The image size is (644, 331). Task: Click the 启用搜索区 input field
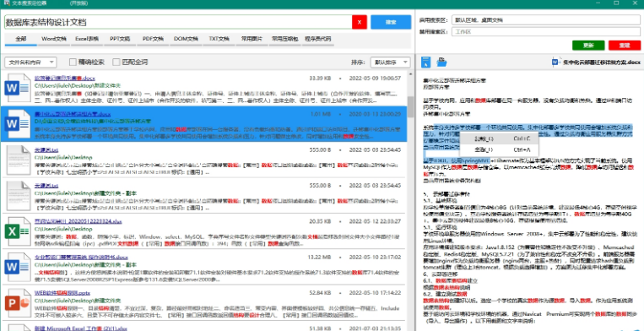pos(546,19)
